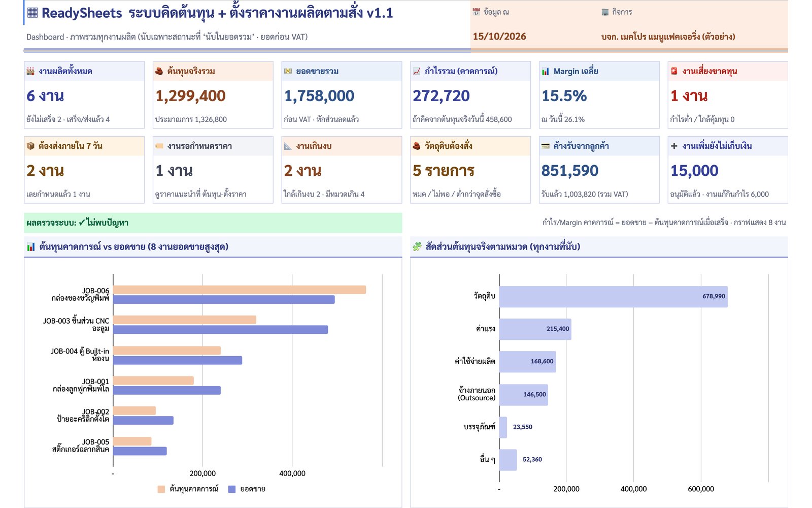The height and width of the screenshot is (508, 812).
Task: Click the 272,720 projected profit value
Action: (x=441, y=96)
